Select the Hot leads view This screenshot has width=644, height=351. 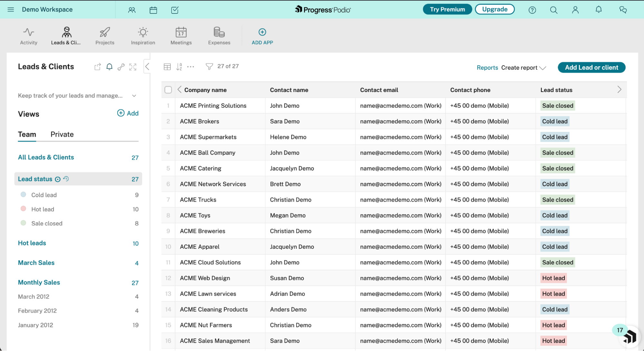(32, 243)
